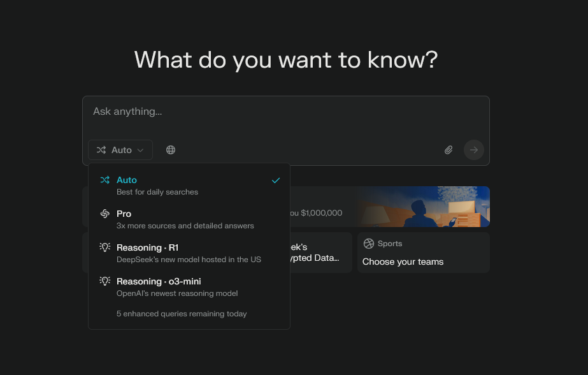The width and height of the screenshot is (588, 375).
Task: Click the Sports basketball icon
Action: [368, 244]
